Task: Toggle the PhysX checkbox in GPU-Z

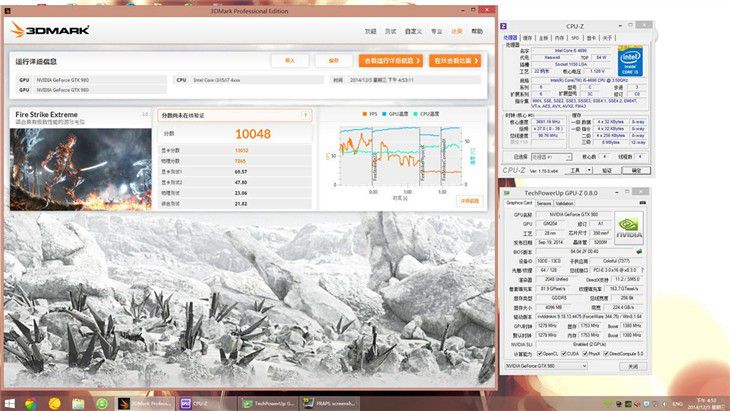Action: 585,354
